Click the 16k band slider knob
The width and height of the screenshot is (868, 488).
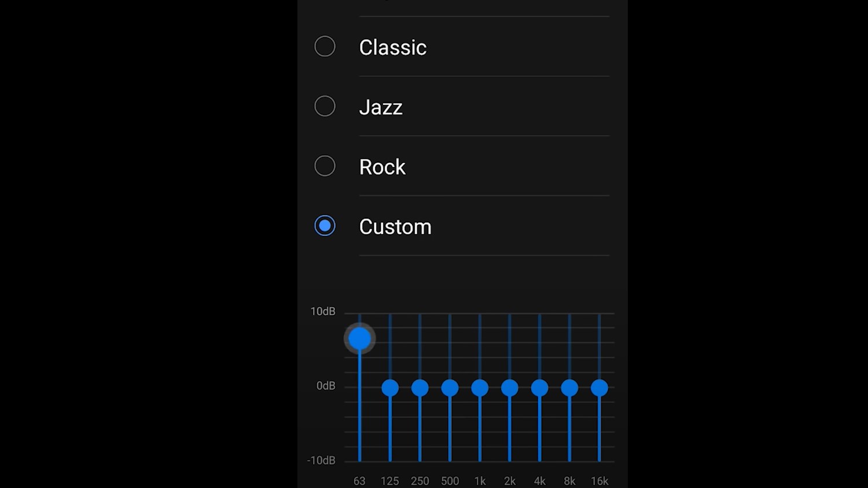tap(599, 388)
